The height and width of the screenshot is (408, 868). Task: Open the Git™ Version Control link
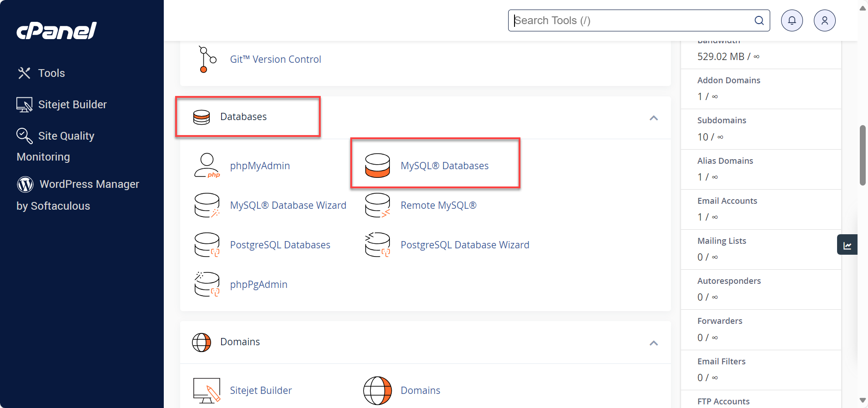coord(275,59)
